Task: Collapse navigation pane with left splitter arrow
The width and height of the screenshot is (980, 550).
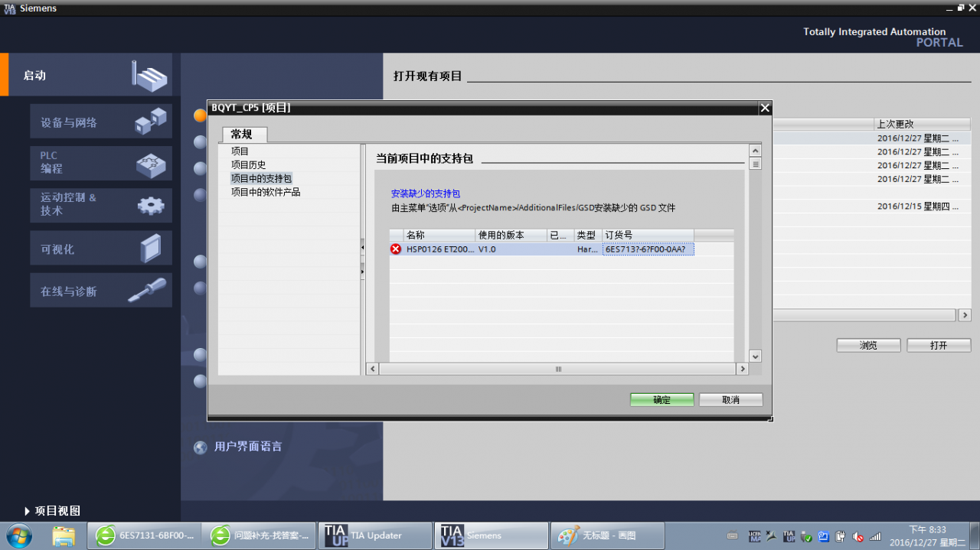Action: (362, 248)
